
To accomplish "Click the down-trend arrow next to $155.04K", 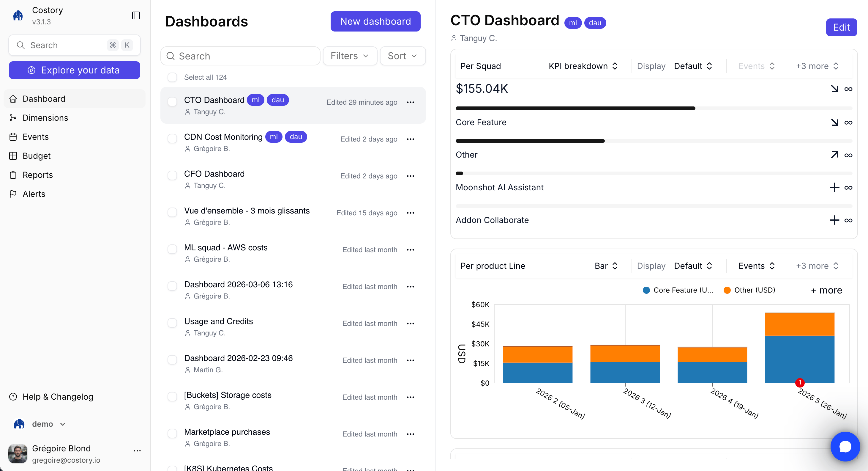I will coord(835,89).
